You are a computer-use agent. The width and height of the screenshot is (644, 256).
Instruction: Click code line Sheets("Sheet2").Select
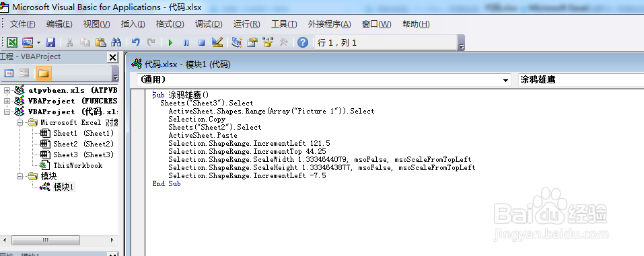(215, 127)
